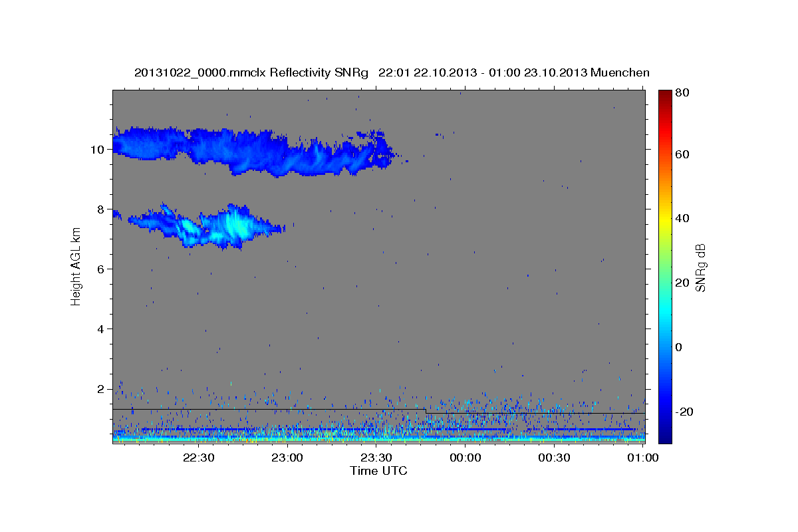Click the height axis label 2
Screen dimensions: 798x532
tap(102, 389)
